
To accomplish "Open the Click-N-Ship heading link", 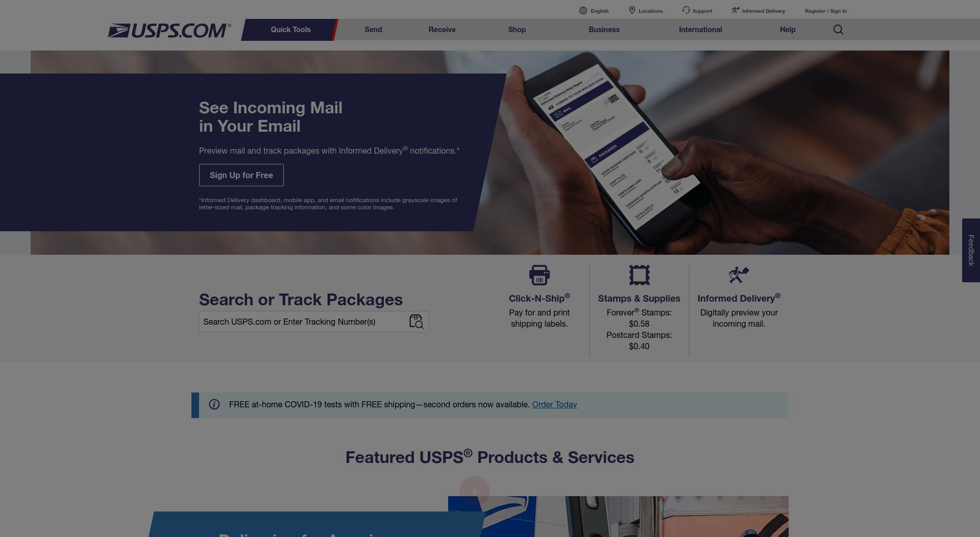I will point(539,298).
